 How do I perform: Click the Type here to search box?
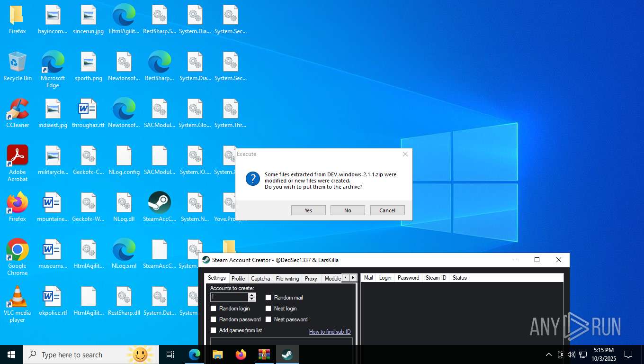(x=90, y=355)
